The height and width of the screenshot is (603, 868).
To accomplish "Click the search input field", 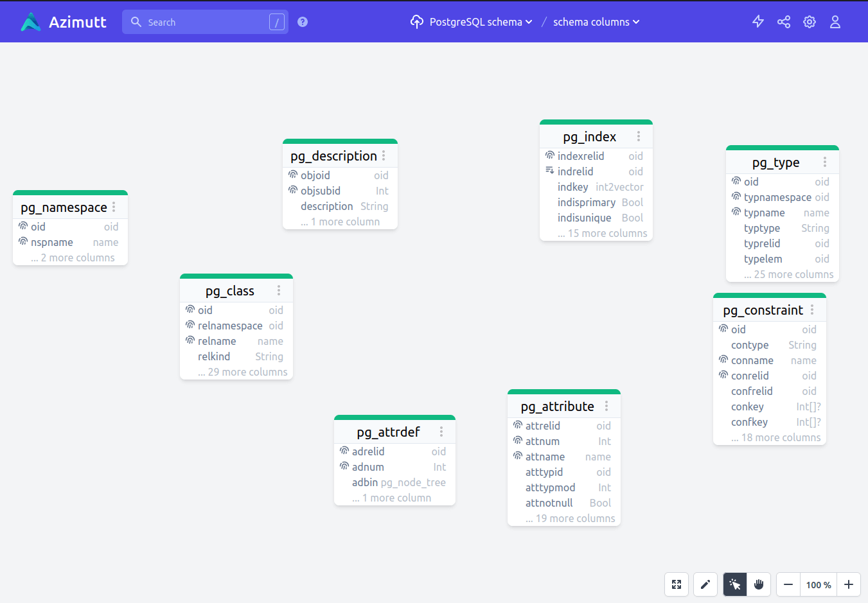I will 199,21.
